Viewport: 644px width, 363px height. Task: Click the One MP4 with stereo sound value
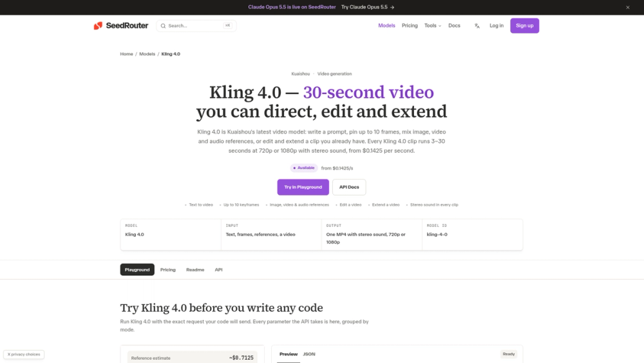pyautogui.click(x=366, y=238)
